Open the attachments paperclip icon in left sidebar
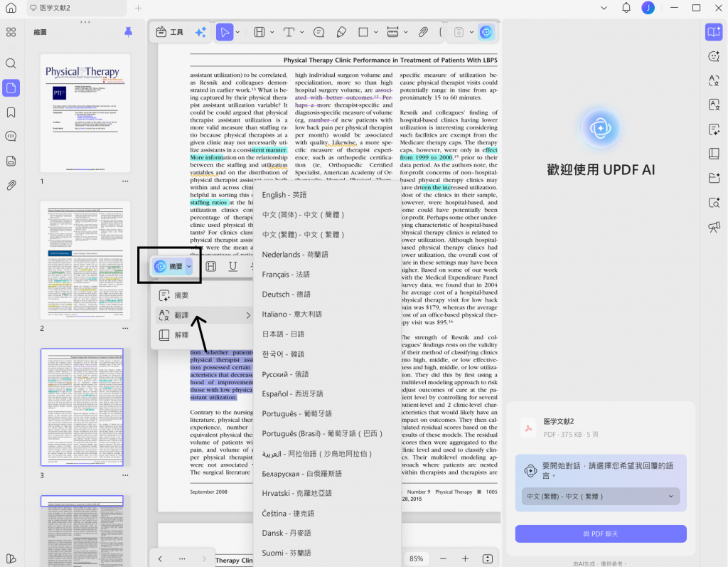Viewport: 728px width, 567px height. click(11, 185)
